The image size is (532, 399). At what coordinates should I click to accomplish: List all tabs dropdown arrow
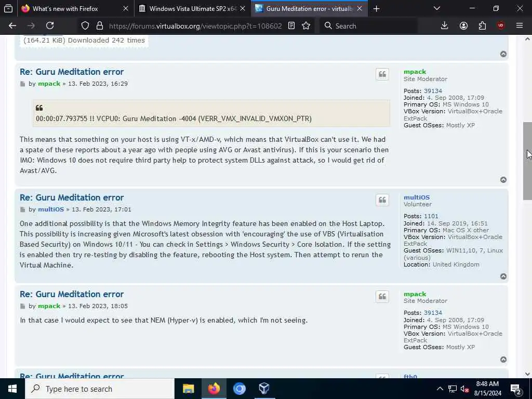click(437, 8)
